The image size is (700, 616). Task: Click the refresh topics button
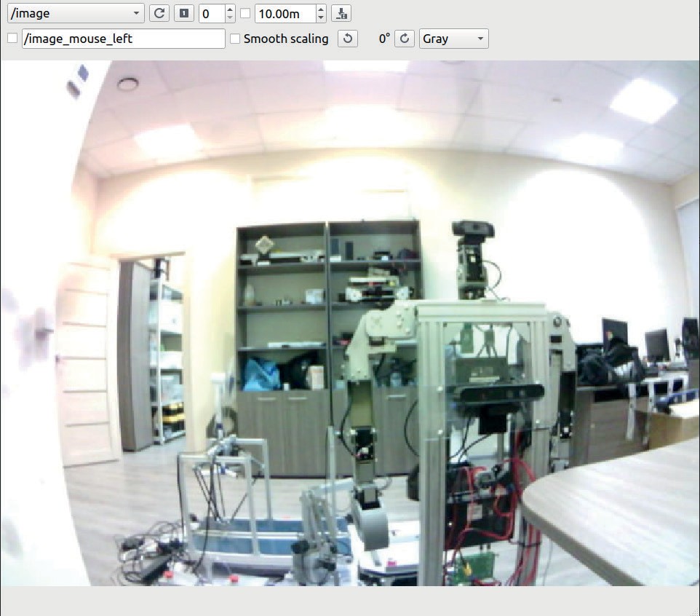tap(158, 14)
